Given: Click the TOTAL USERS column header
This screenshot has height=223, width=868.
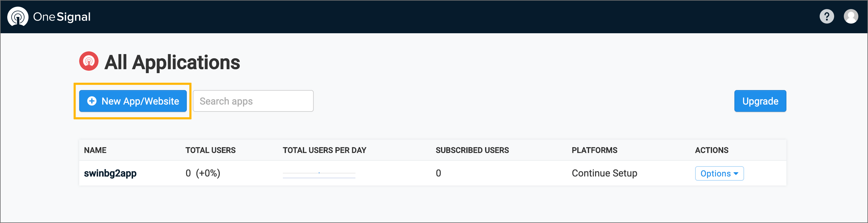Looking at the screenshot, I should (x=210, y=150).
